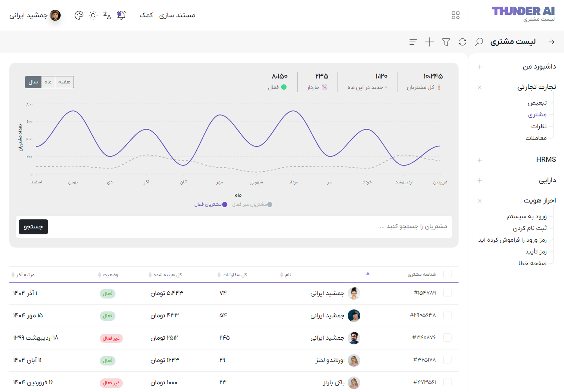Viewport: 564px width, 392px height.
Task: Click the refresh icon in toolbar
Action: coord(462,42)
